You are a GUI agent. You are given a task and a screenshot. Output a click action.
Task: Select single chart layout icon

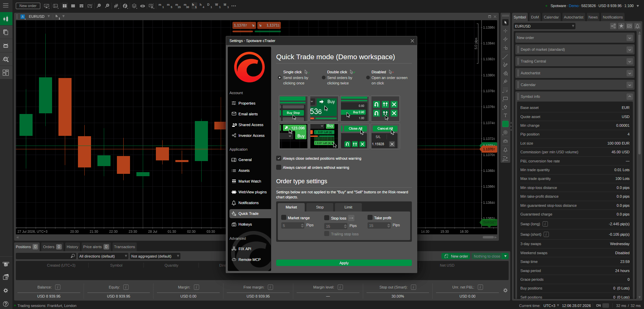pyautogui.click(x=73, y=6)
